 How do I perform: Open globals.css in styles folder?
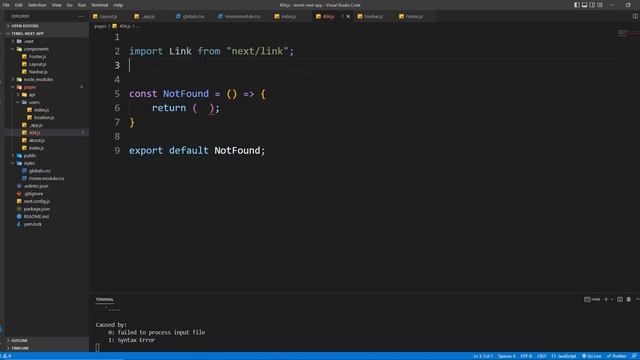(40, 171)
